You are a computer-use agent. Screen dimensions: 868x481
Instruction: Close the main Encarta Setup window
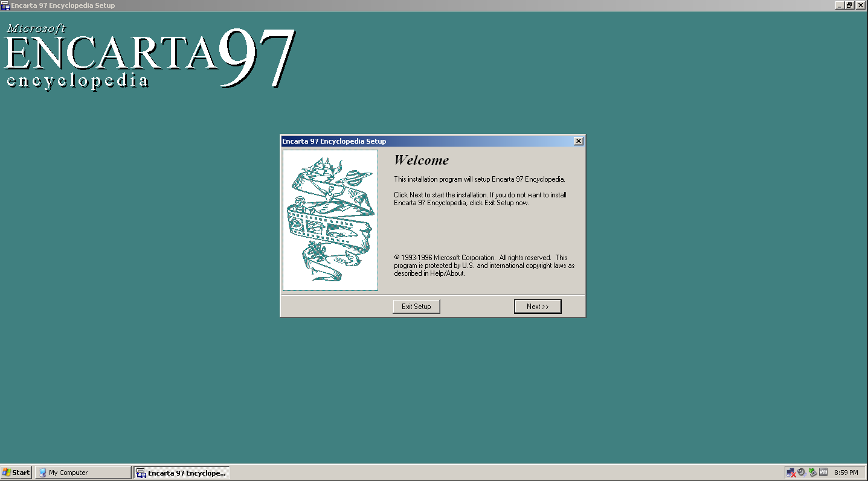[x=860, y=5]
